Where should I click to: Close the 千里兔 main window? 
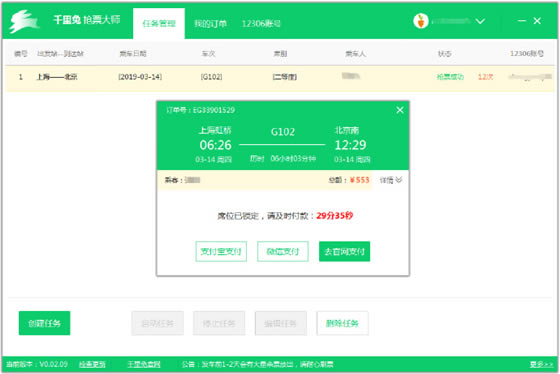(x=537, y=21)
